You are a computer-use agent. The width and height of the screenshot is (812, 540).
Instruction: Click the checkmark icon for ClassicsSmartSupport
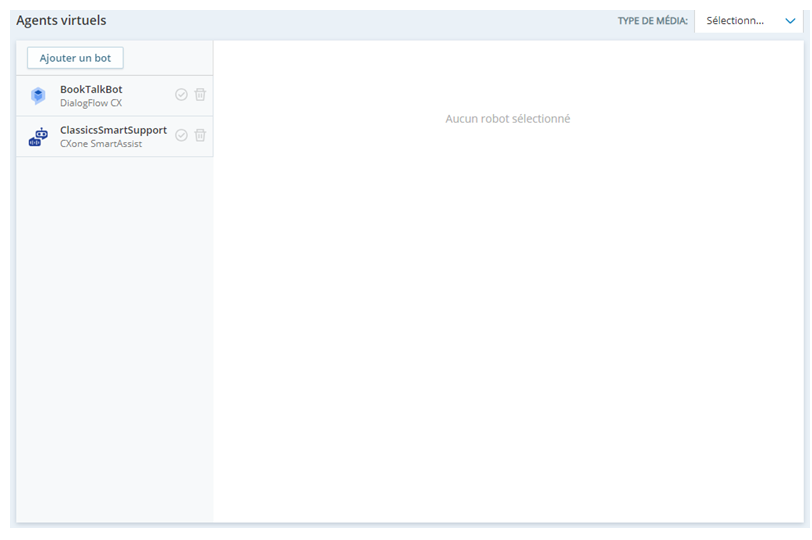(x=181, y=135)
